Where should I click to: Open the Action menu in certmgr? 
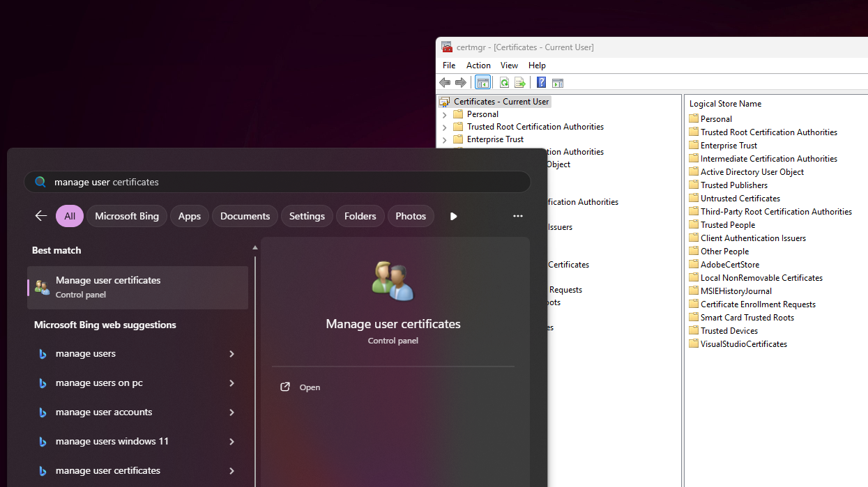tap(478, 65)
